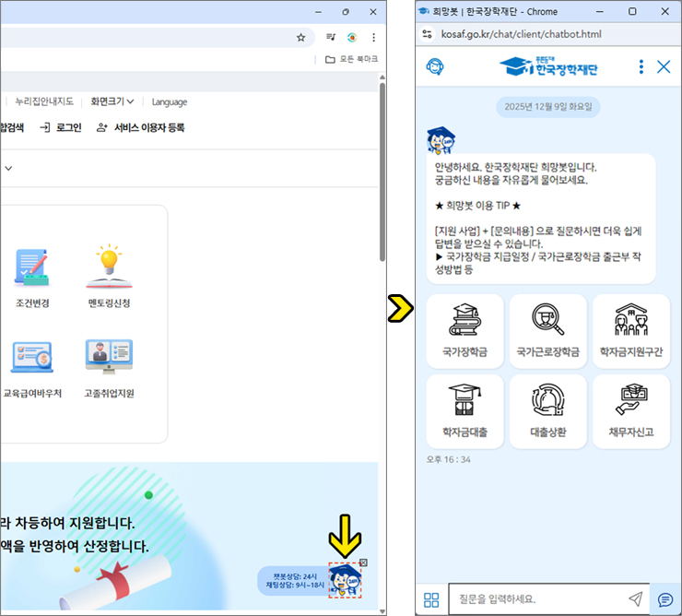Open the chatbot grid menu icon
The image size is (682, 616).
point(431,600)
